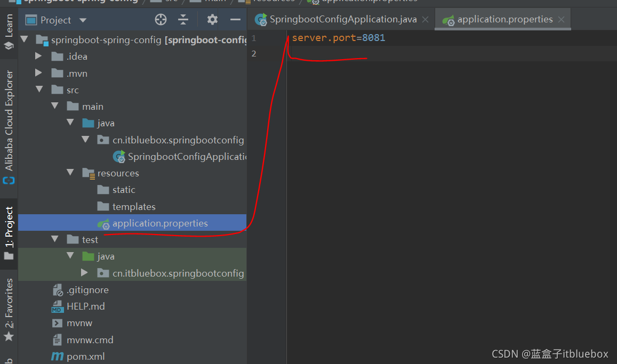617x364 pixels.
Task: Close the application.properties editor tab
Action: point(562,19)
